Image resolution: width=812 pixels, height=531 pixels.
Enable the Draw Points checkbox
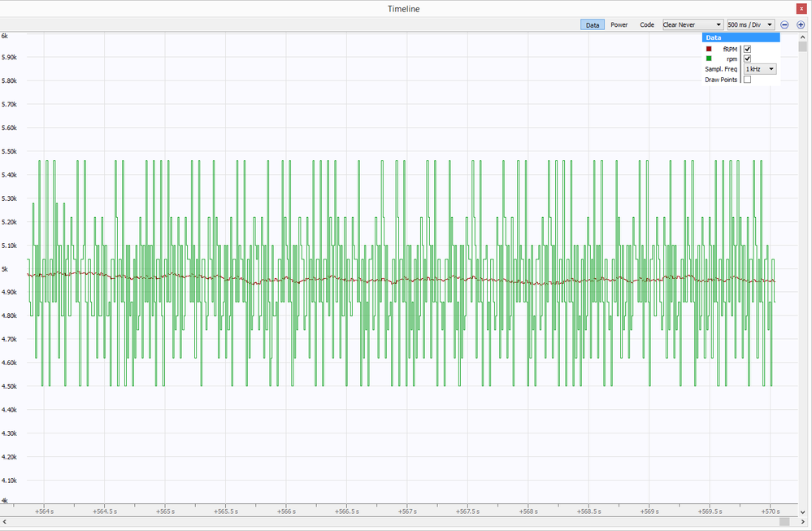pyautogui.click(x=747, y=79)
